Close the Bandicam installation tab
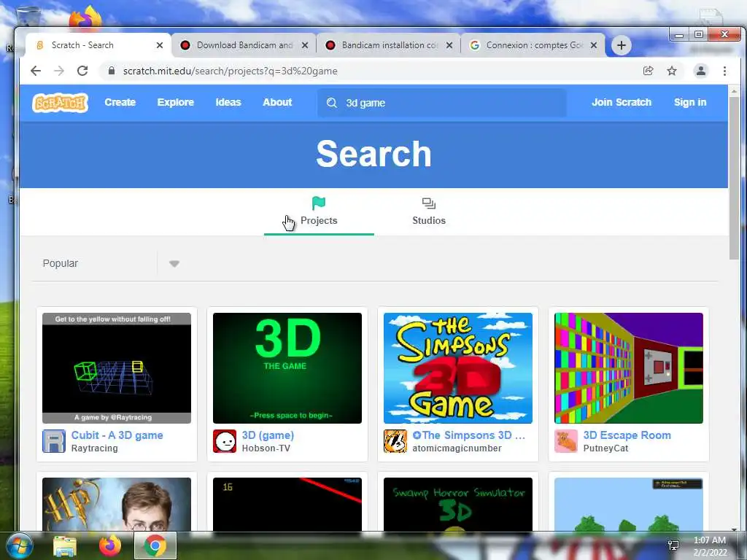 [x=449, y=45]
